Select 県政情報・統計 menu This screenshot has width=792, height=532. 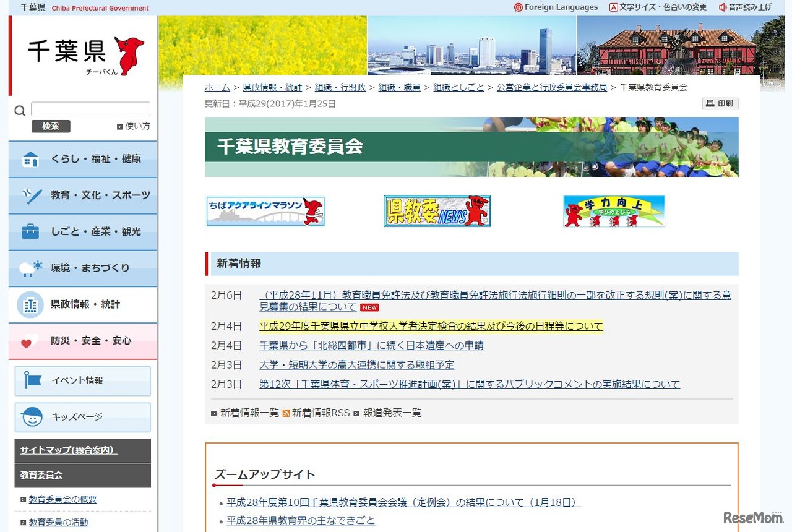point(83,304)
